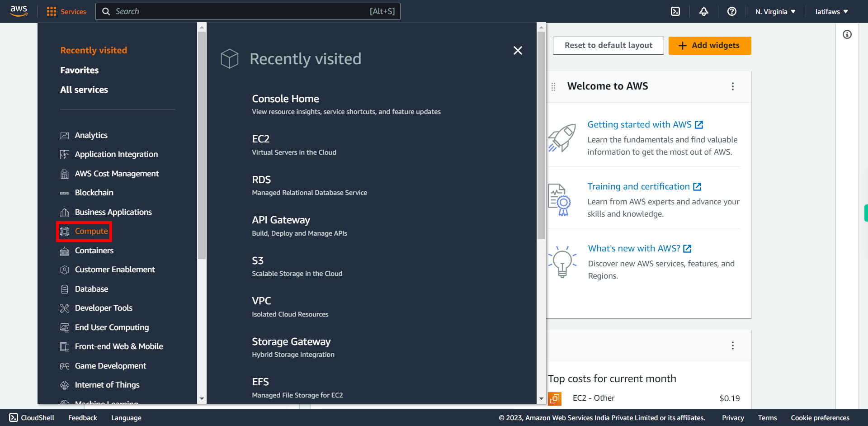Viewport: 868px width, 426px height.
Task: Click the AWS logo
Action: [19, 11]
